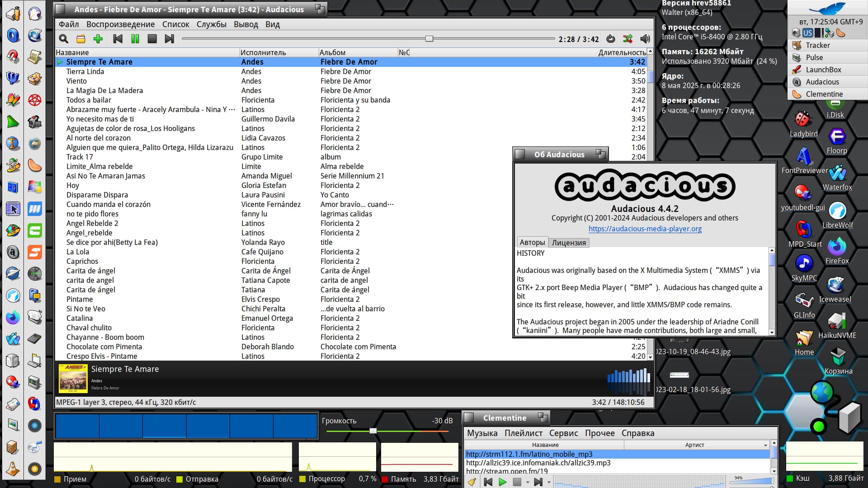Click the spectrum visualizer in Audacious info bar
Screen dimensions: 868x488
coord(628,381)
